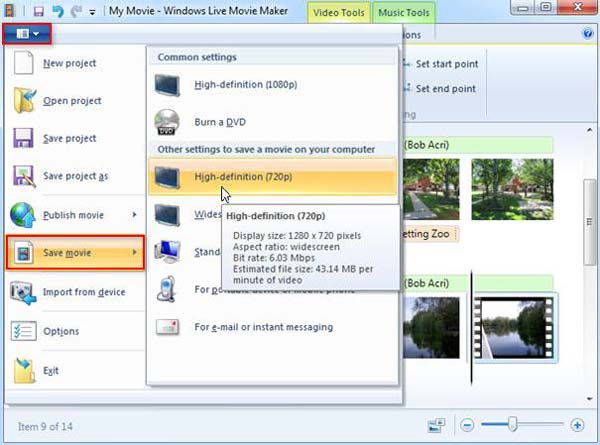Click the Widescreen monitor icon

coord(167,215)
